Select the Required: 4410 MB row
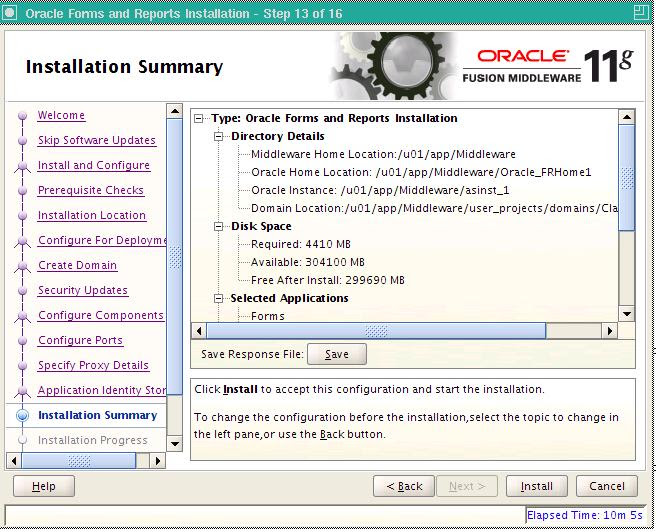 (301, 244)
